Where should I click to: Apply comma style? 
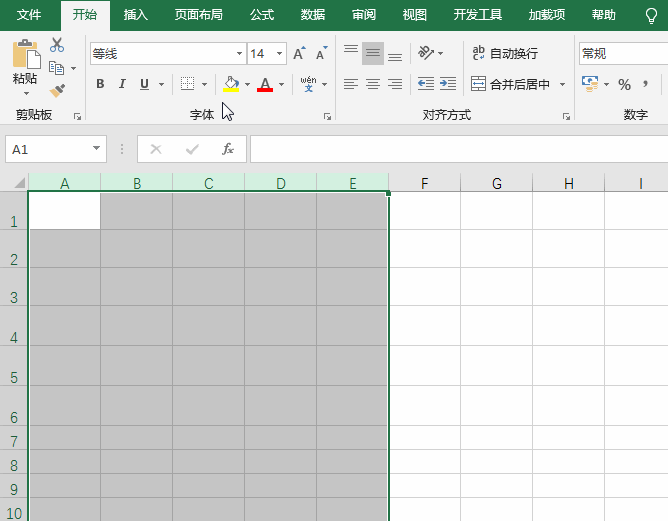[646, 84]
